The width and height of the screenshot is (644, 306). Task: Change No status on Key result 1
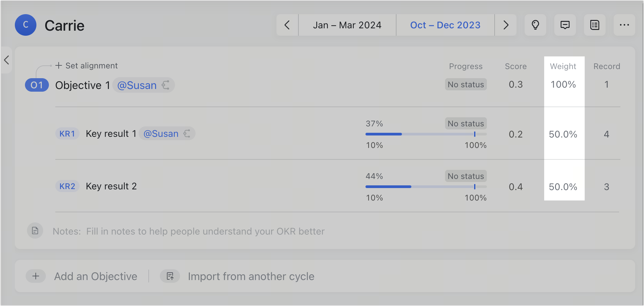466,123
